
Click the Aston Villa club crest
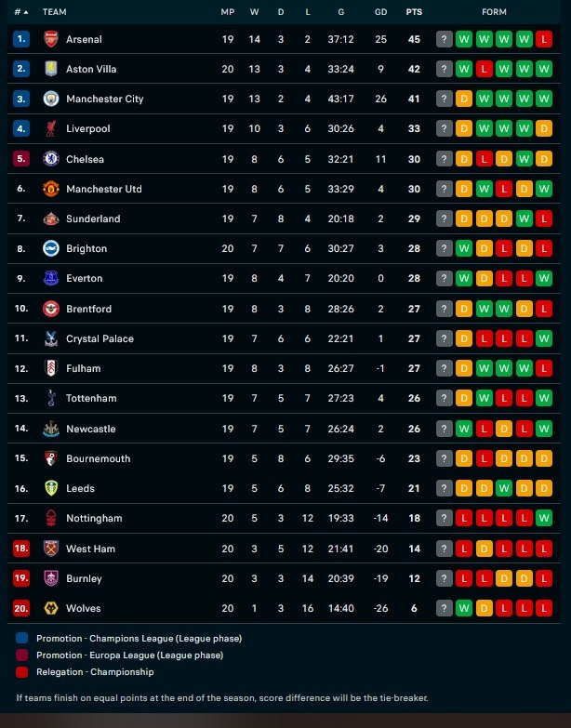(51, 69)
